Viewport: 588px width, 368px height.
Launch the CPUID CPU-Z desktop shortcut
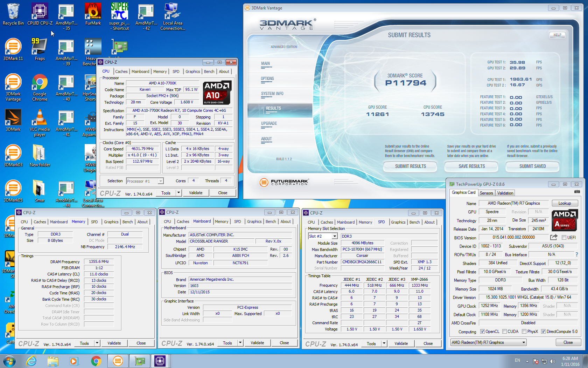tap(40, 14)
